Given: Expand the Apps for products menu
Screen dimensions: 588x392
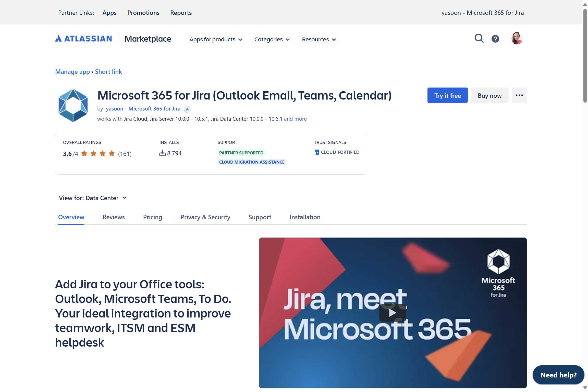Looking at the screenshot, I should pos(216,39).
